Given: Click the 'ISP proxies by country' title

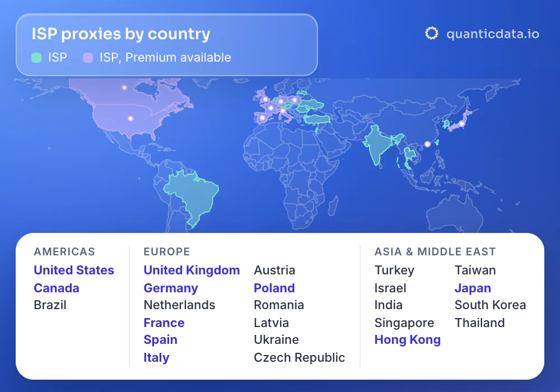Looking at the screenshot, I should 121,34.
